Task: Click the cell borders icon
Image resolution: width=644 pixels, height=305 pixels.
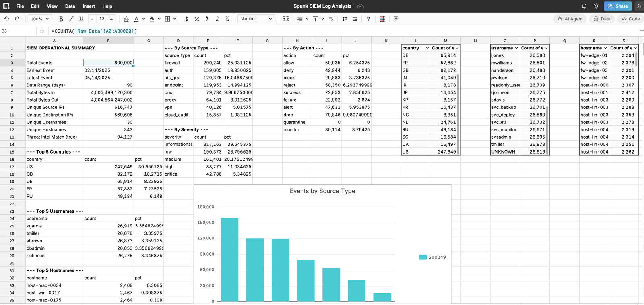Action: click(x=168, y=19)
